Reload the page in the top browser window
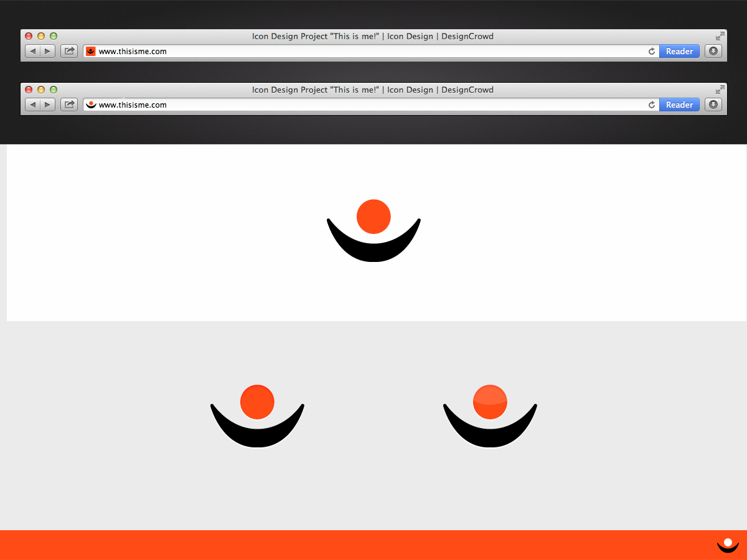 click(652, 51)
